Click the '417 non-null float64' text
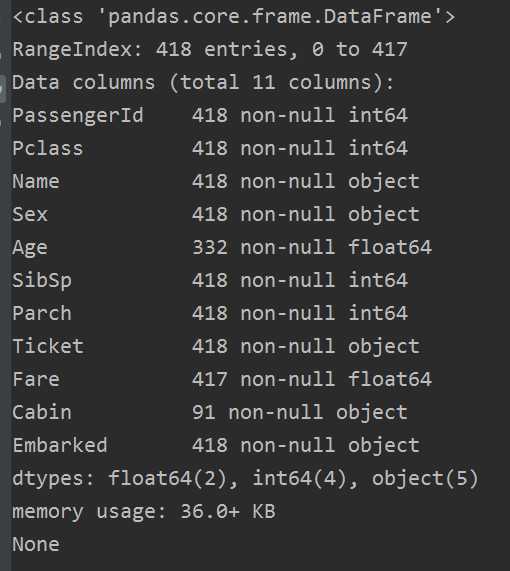Image resolution: width=510 pixels, height=571 pixels. pos(312,379)
